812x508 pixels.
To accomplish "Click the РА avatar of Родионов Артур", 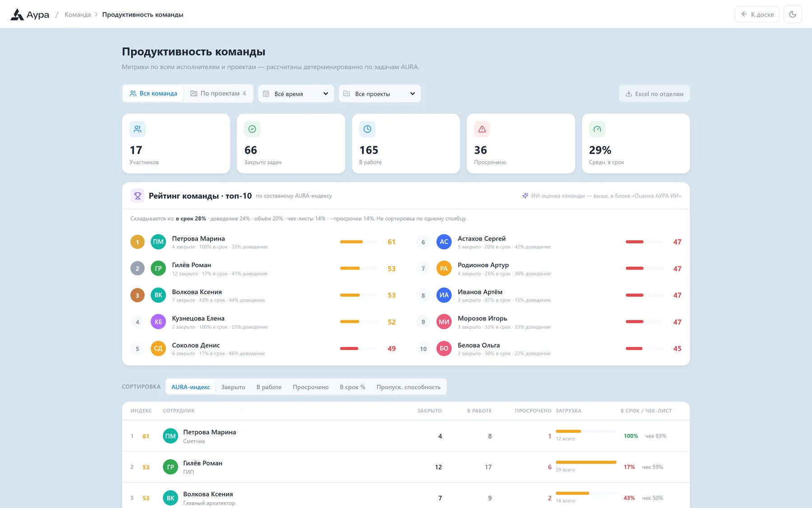I will click(x=444, y=269).
